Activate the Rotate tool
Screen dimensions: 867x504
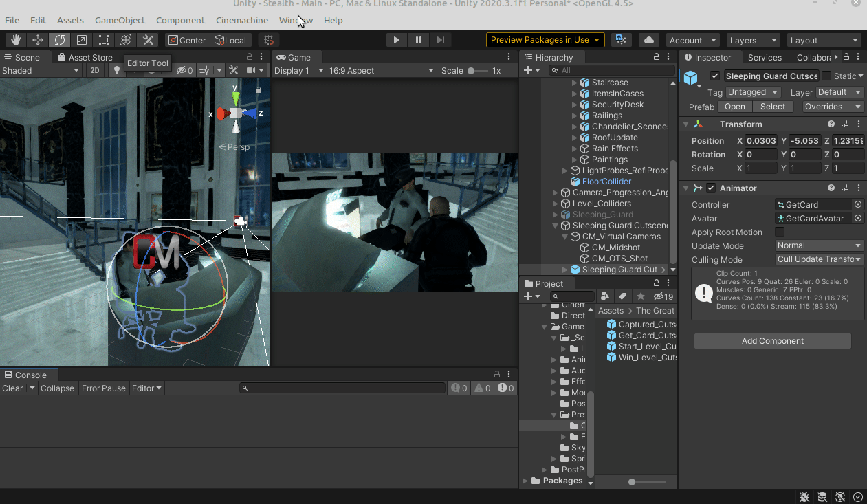pyautogui.click(x=60, y=40)
